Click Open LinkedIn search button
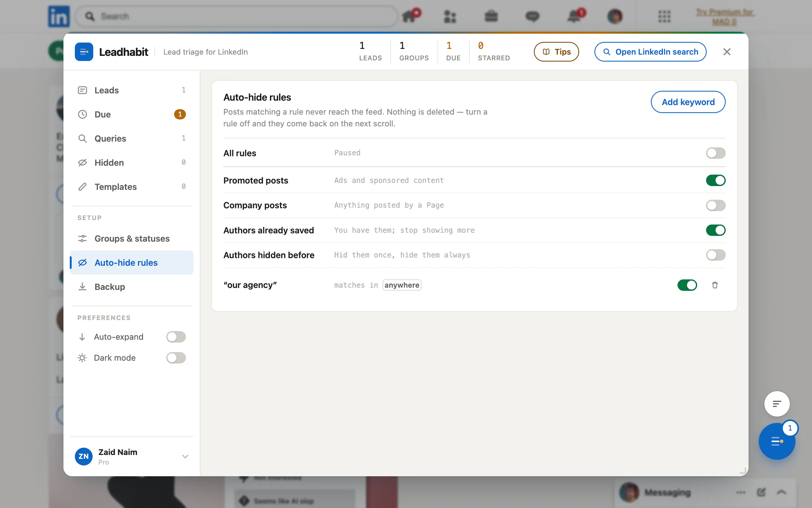Viewport: 812px width, 508px height. [650, 52]
